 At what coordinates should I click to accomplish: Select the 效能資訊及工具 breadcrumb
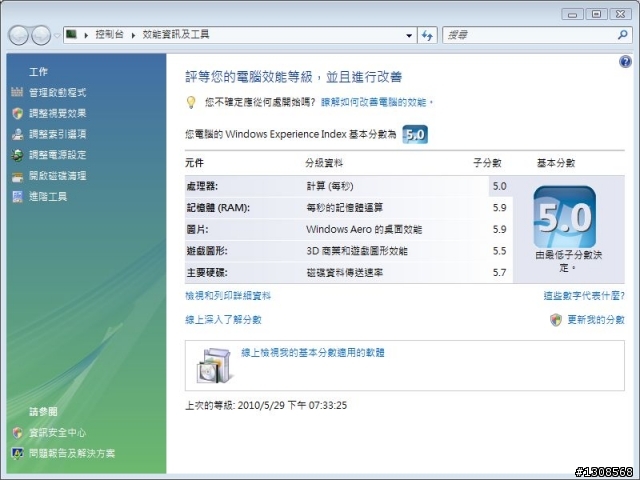click(x=176, y=35)
